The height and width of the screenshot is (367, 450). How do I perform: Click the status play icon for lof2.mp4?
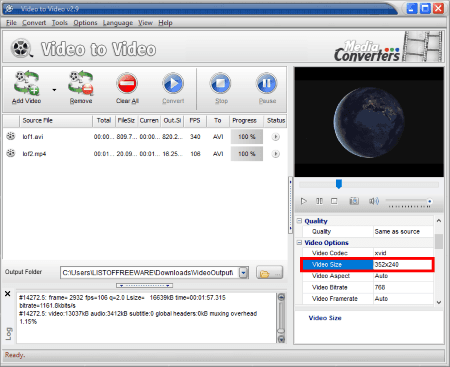(276, 154)
